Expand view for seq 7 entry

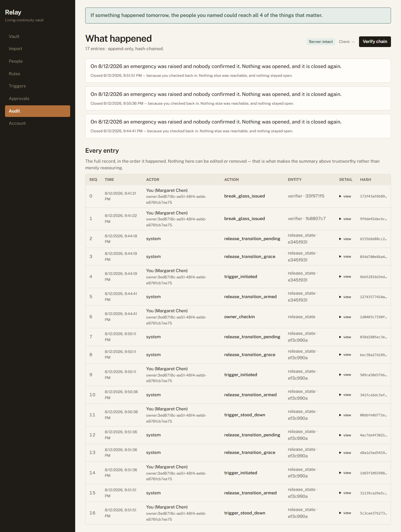click(x=345, y=337)
